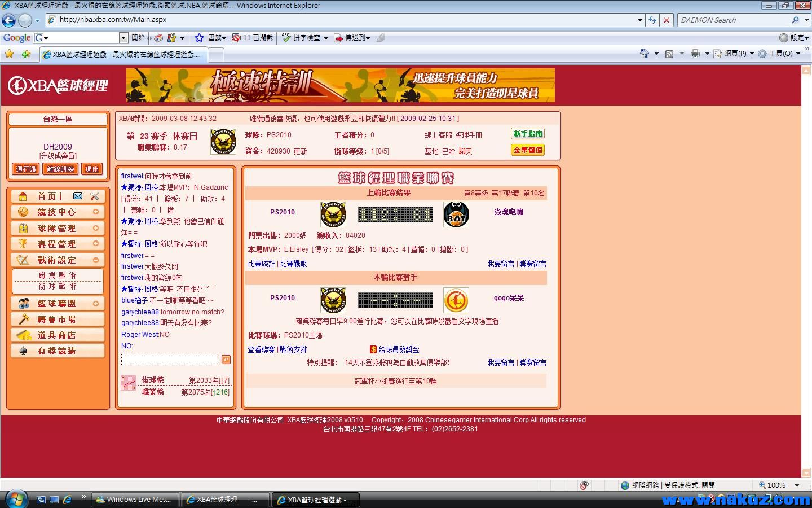The height and width of the screenshot is (508, 812).
Task: Open the Favorites Center star icon
Action: [10, 54]
